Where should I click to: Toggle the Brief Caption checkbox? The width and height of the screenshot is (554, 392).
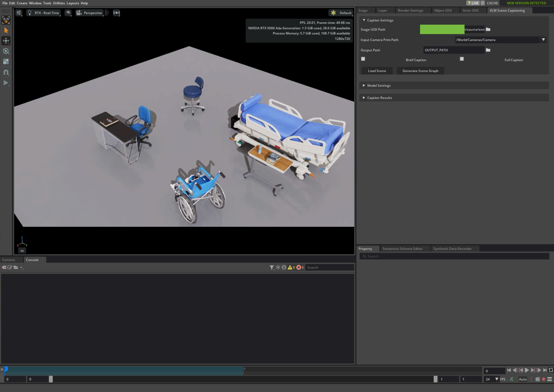[x=363, y=59]
